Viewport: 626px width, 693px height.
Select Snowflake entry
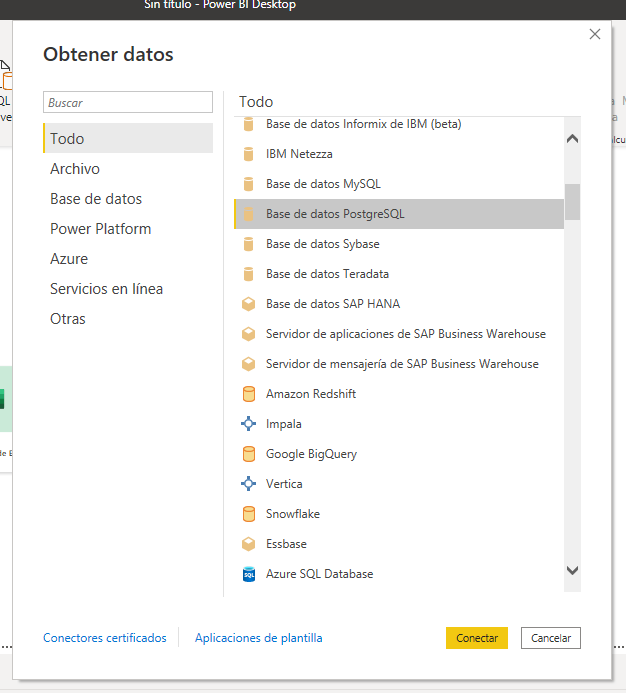399,514
